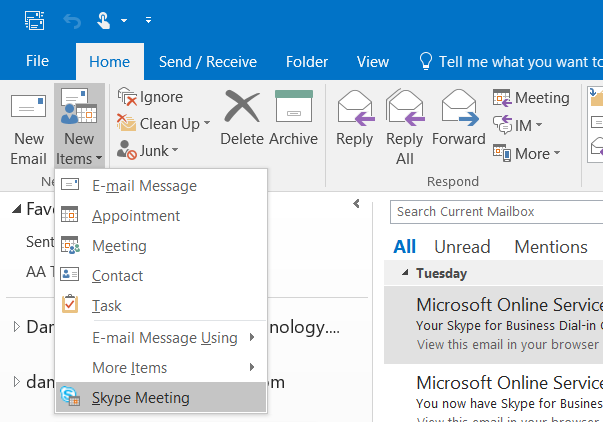The image size is (603, 422).
Task: Click the Search Current Mailbox field
Action: click(495, 212)
